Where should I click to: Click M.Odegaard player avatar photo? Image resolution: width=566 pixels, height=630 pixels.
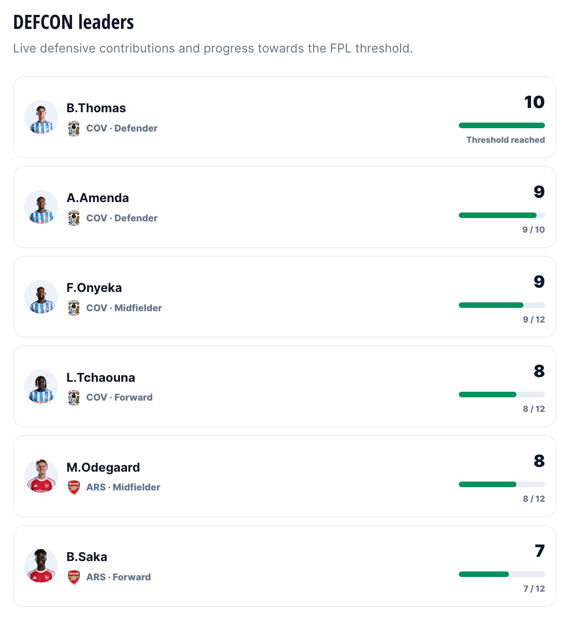pyautogui.click(x=41, y=476)
